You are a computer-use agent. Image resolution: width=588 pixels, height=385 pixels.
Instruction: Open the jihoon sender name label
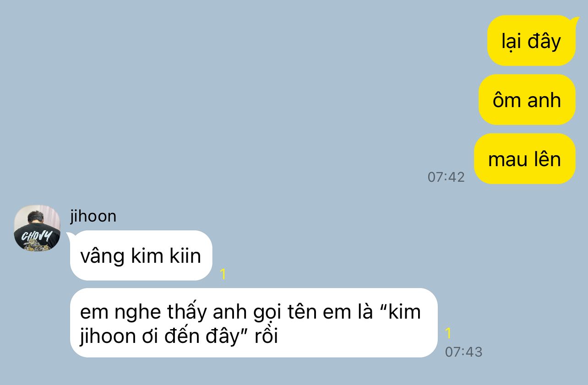click(x=93, y=216)
